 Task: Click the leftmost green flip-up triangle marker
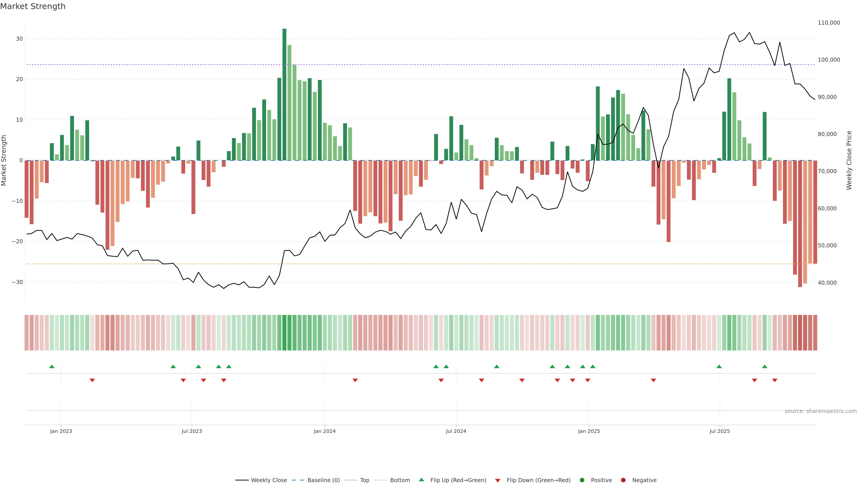pos(52,366)
